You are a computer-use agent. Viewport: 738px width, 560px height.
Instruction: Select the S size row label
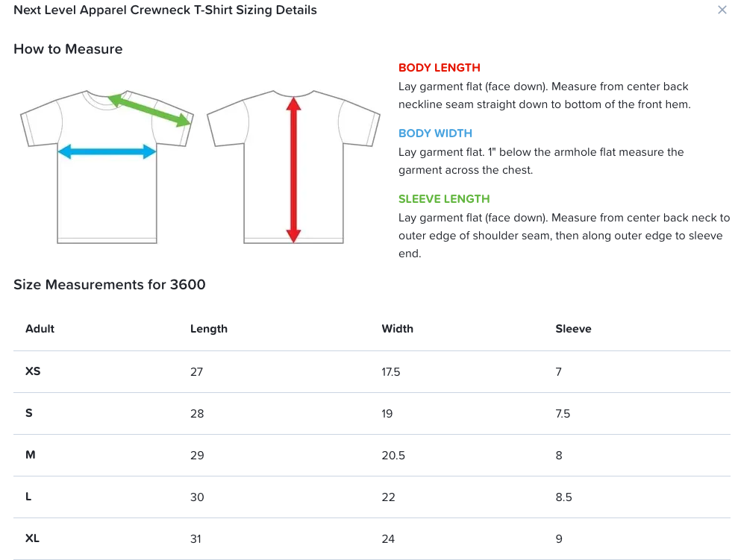29,413
